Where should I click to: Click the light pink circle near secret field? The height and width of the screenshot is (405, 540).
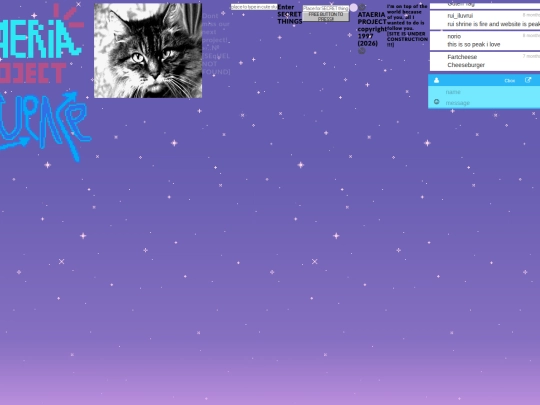354,8
